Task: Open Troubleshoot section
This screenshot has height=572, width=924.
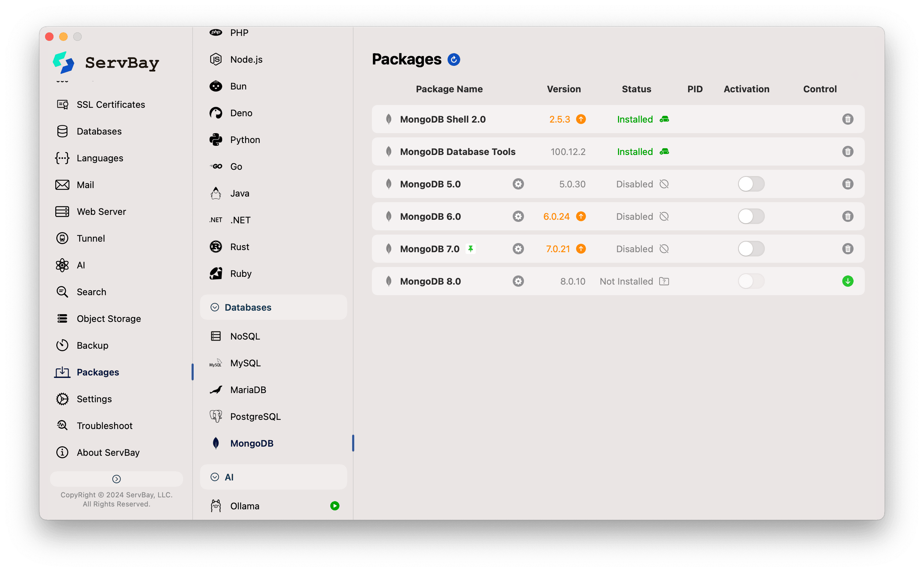Action: pyautogui.click(x=94, y=426)
